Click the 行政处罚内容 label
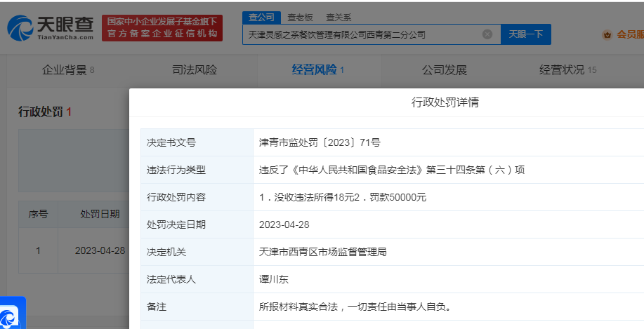Screen dimensions: 644x329 176,197
